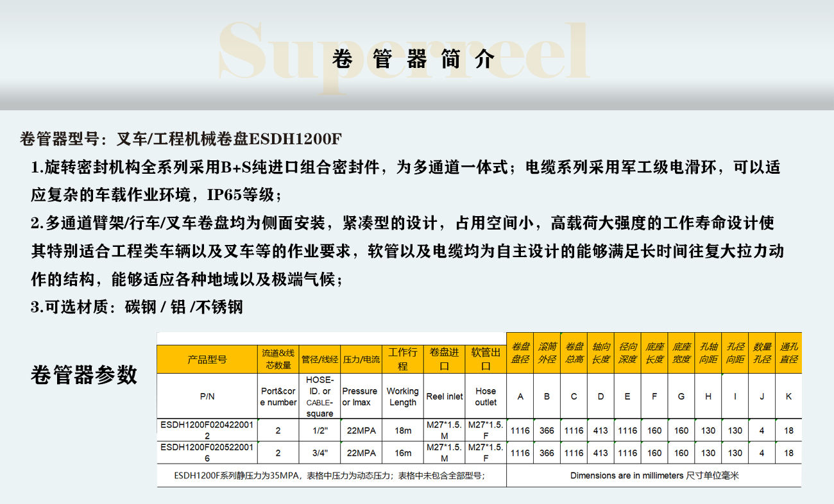
Task: Click the 卷管器参数 section label
Action: point(84,374)
